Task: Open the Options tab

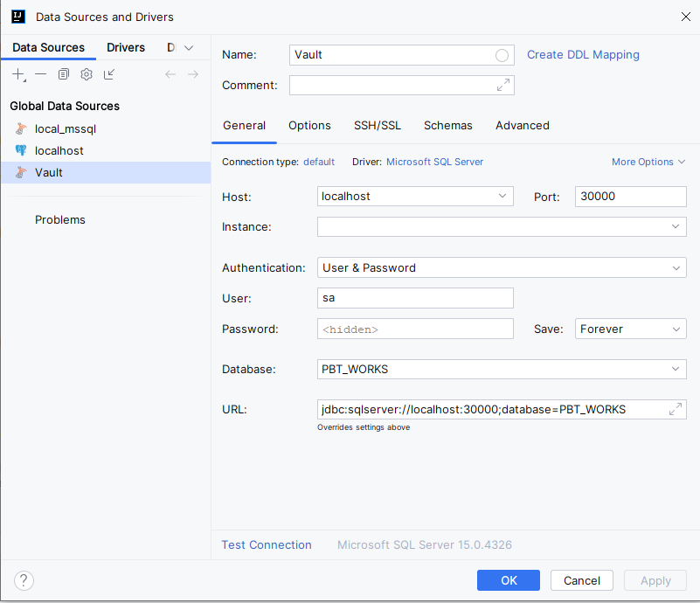Action: pyautogui.click(x=309, y=126)
